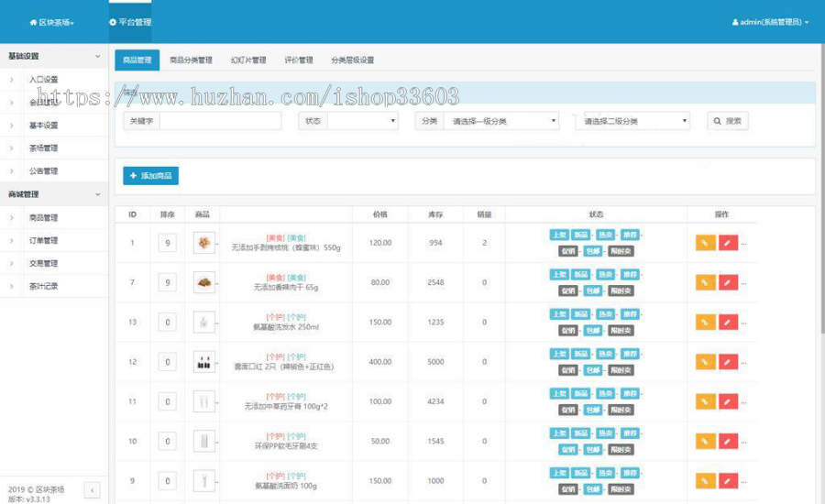Click the orange link icon for product ID 13
825x504 pixels.
(705, 322)
